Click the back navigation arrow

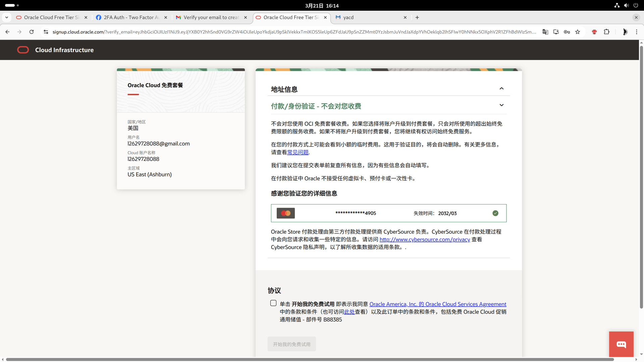(x=7, y=32)
